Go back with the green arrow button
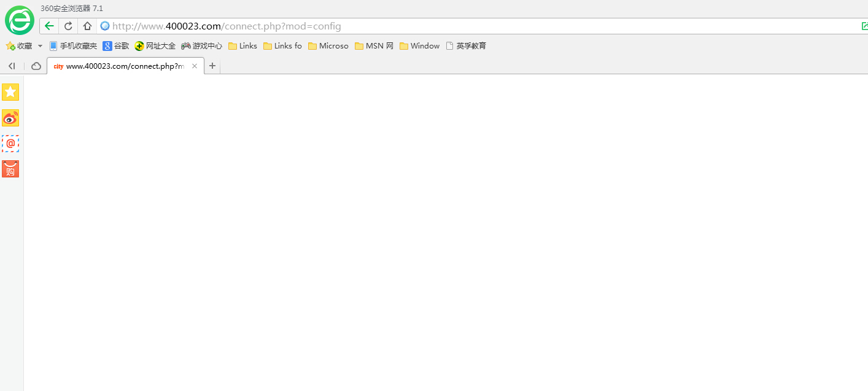 tap(49, 26)
